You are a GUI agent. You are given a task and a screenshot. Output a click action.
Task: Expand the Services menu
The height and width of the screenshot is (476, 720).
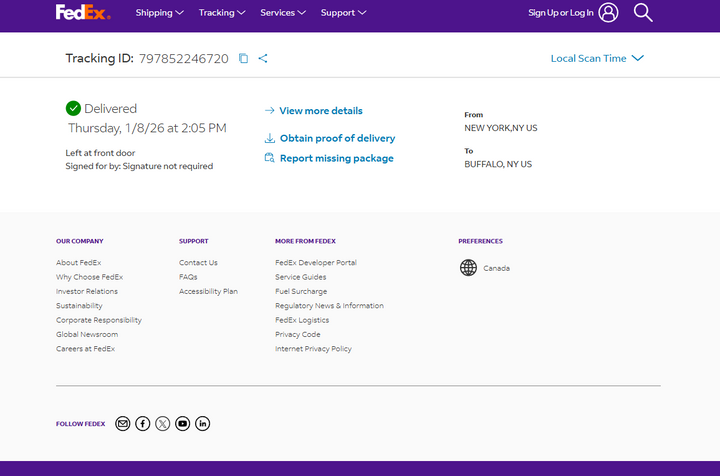(x=283, y=13)
